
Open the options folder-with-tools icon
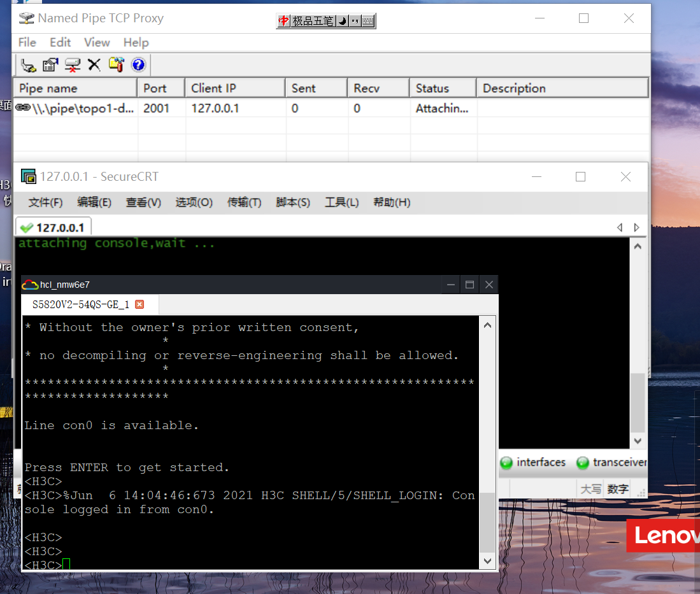click(x=116, y=65)
